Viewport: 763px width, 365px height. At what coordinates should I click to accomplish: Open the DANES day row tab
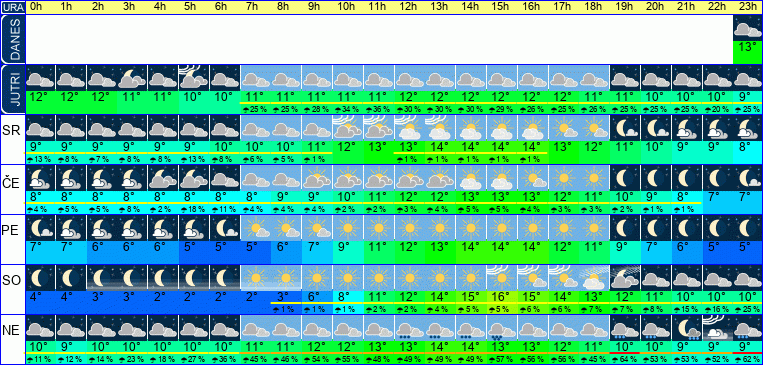click(13, 39)
